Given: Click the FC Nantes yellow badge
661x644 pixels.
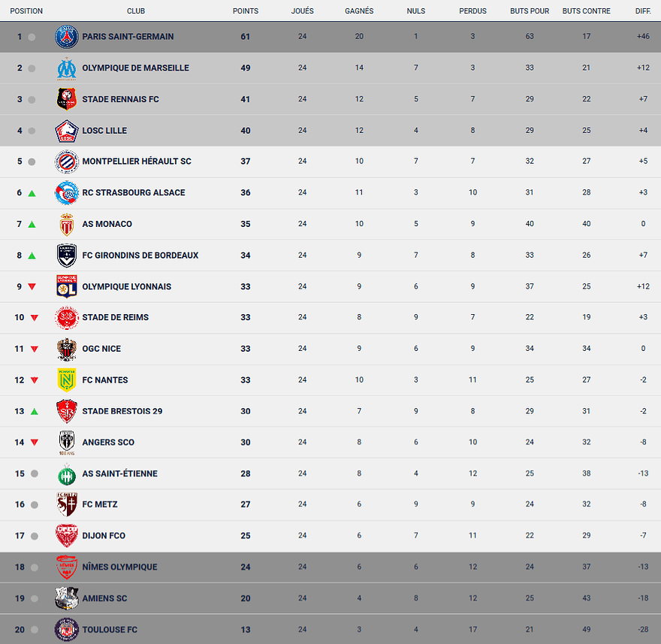Looking at the screenshot, I should point(67,380).
